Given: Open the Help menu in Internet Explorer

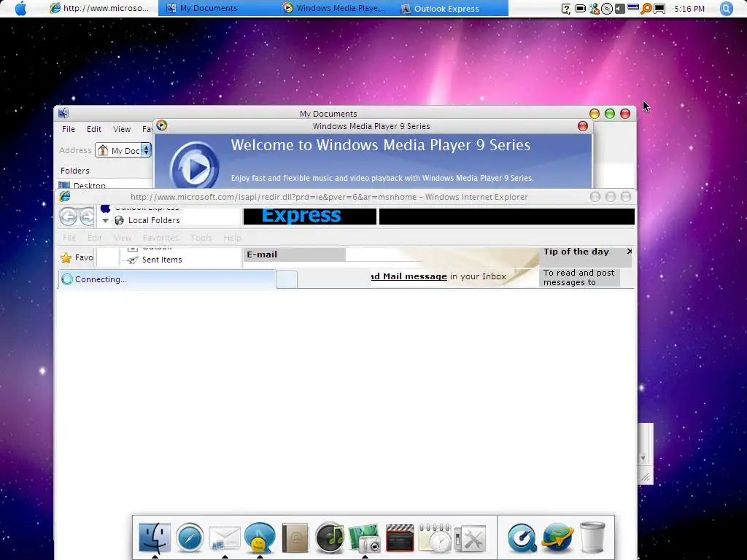Looking at the screenshot, I should click(233, 238).
